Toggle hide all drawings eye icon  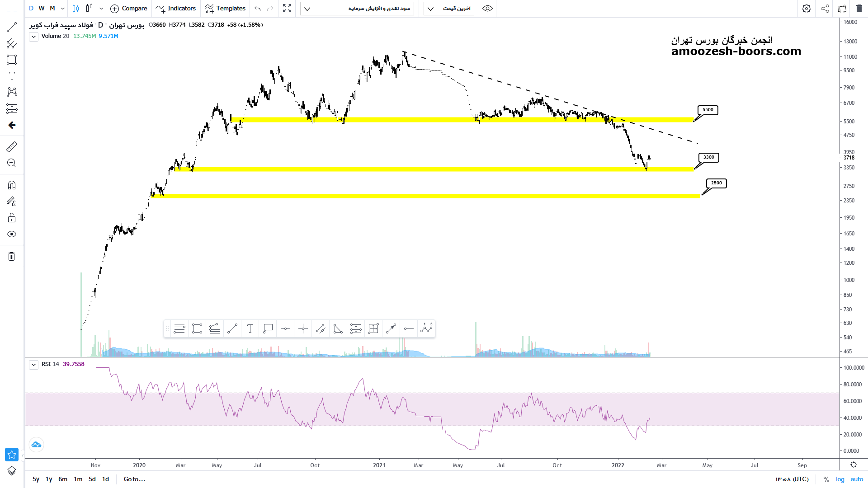(12, 234)
